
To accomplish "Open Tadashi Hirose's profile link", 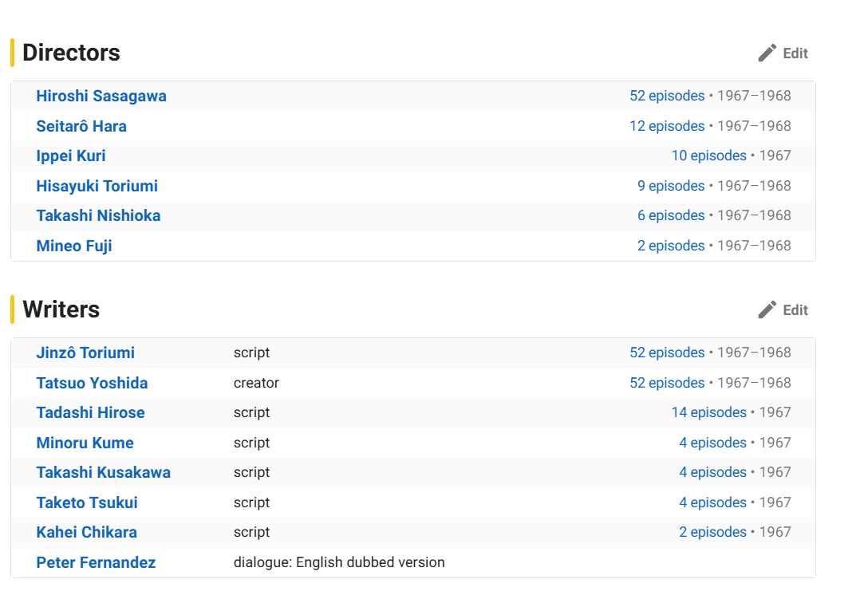I will click(x=90, y=413).
